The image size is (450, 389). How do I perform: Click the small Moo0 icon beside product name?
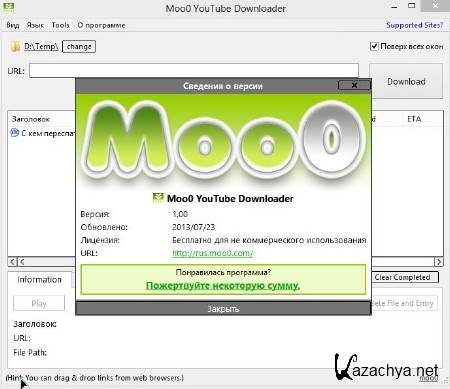coord(158,198)
